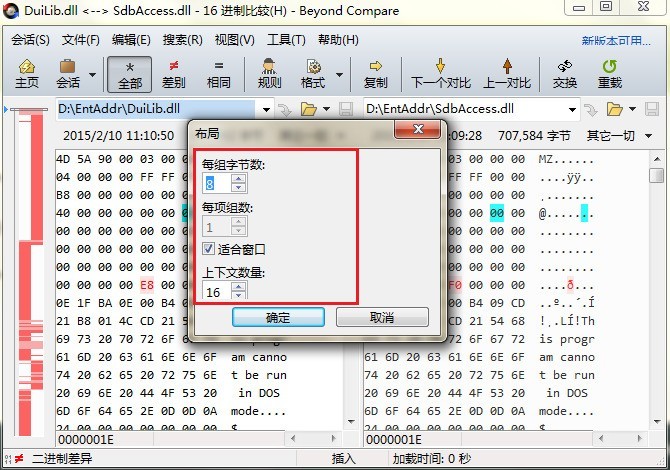Click the 2015/2/10 11:10:50 timestamp

118,136
